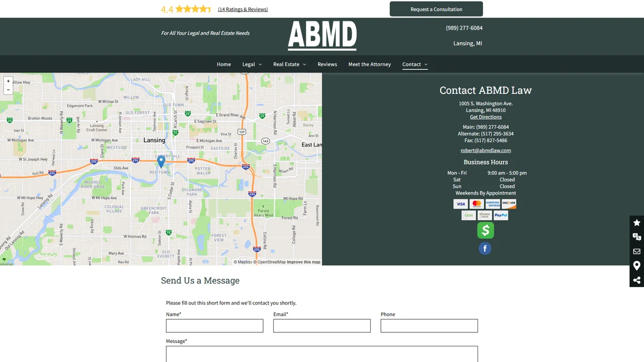This screenshot has height=362, width=644.
Task: Open the 14 Ratings & Reviews link
Action: (x=243, y=9)
